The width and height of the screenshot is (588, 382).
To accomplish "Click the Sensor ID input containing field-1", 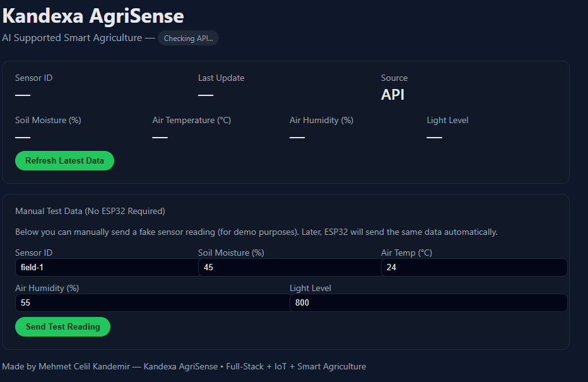I will [x=106, y=267].
